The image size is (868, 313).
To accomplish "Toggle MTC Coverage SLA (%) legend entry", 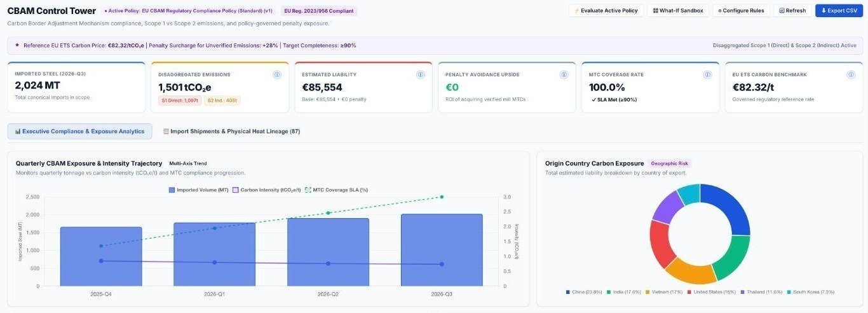I will pos(337,190).
